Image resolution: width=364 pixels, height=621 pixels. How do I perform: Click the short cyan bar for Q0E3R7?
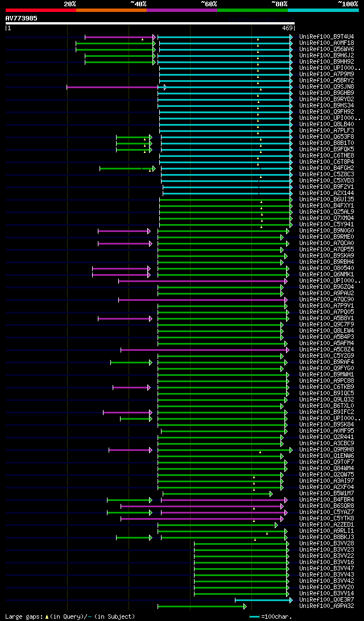click(264, 601)
